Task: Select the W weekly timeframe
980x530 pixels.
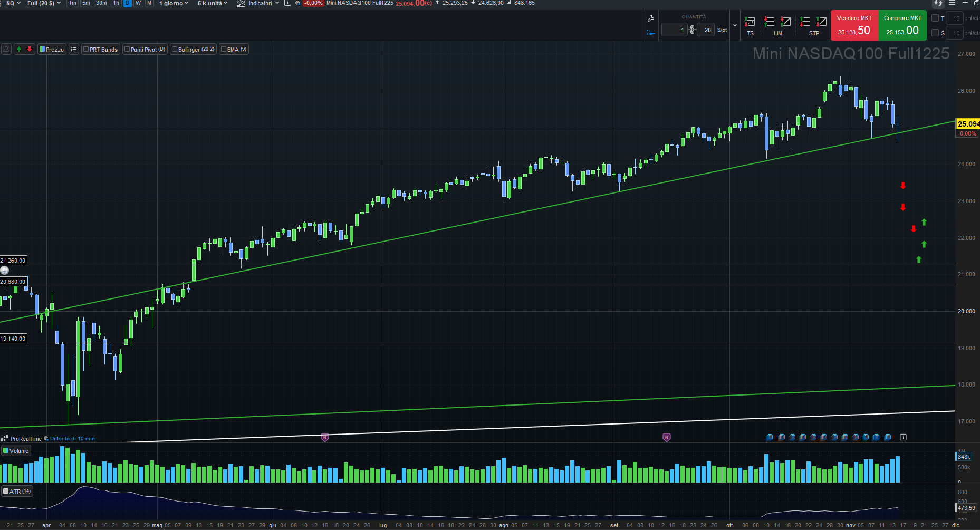Action: [138, 3]
